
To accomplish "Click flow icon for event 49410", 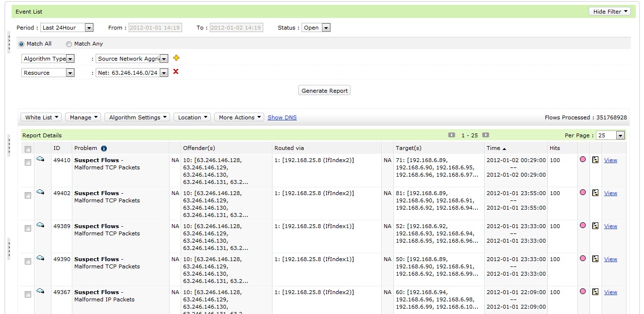I will pyautogui.click(x=40, y=159).
